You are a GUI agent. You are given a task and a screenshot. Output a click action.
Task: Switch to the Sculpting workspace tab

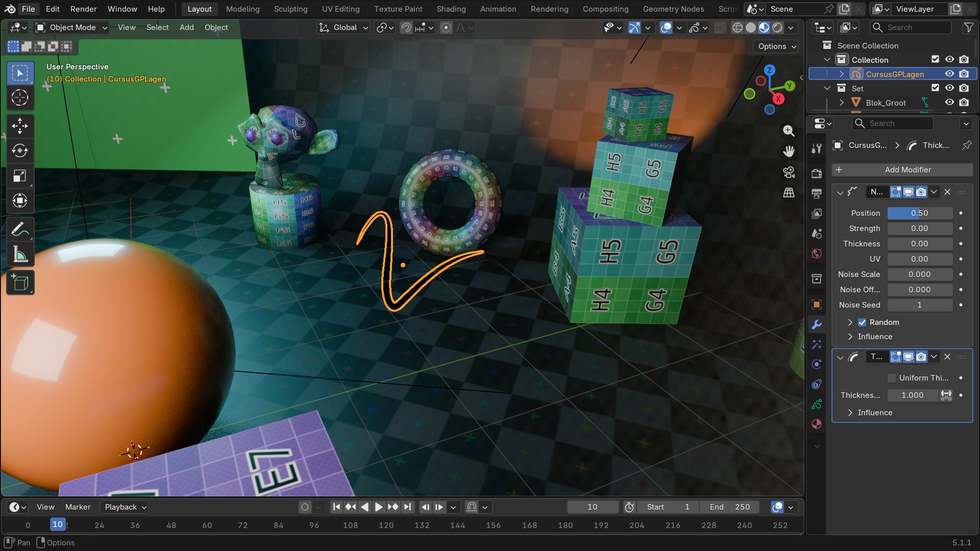pos(290,9)
